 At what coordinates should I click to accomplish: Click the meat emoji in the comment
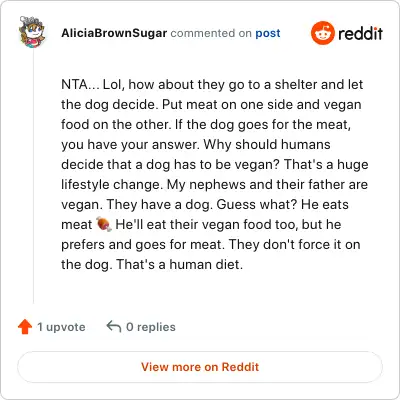pos(104,224)
